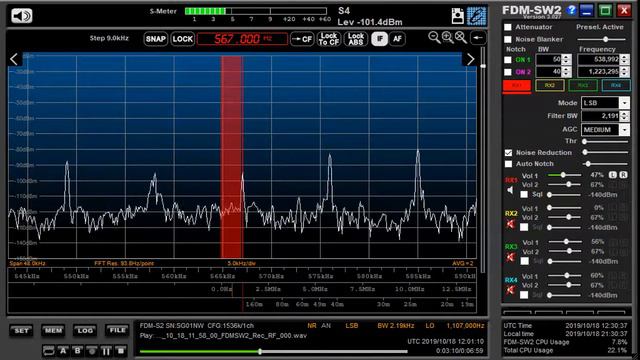
Task: Click the LOCK button
Action: coord(182,39)
